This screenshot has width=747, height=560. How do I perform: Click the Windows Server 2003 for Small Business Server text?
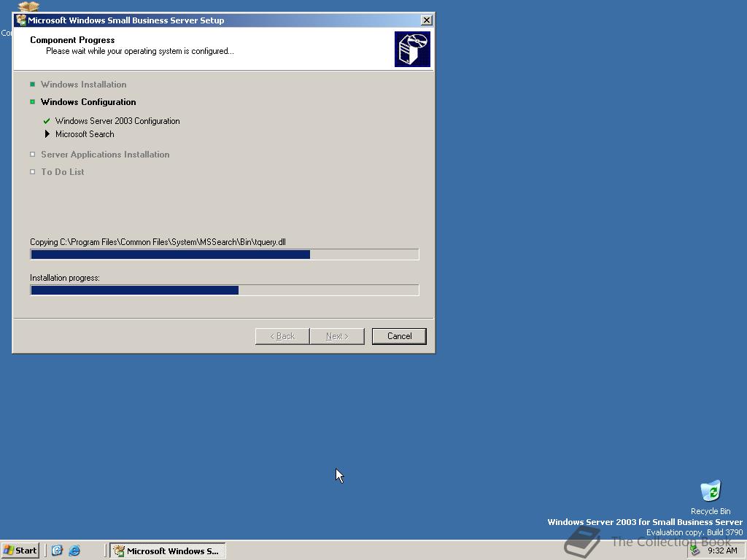(645, 522)
